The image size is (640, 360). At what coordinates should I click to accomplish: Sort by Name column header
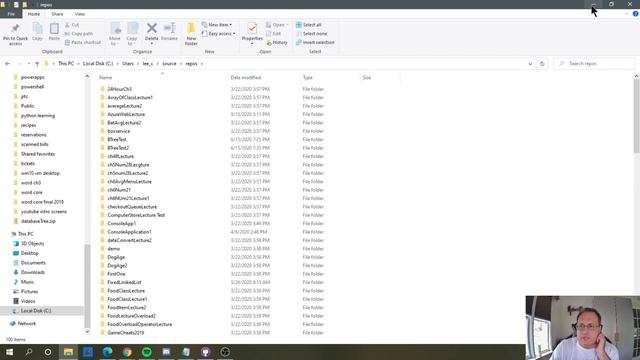coord(105,78)
